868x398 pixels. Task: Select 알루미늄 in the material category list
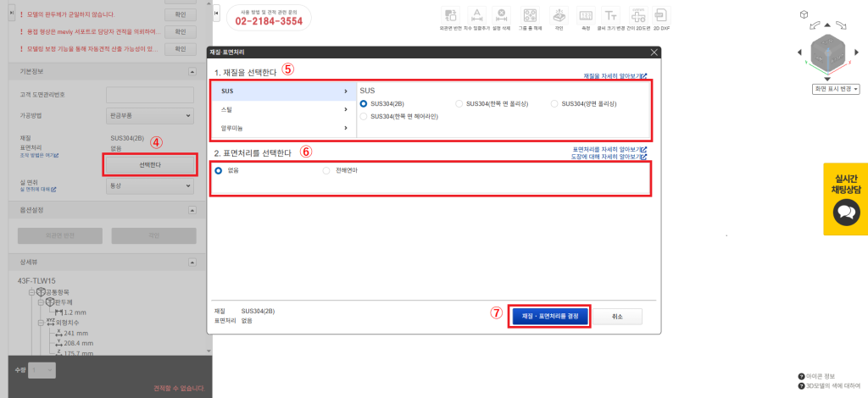click(284, 128)
